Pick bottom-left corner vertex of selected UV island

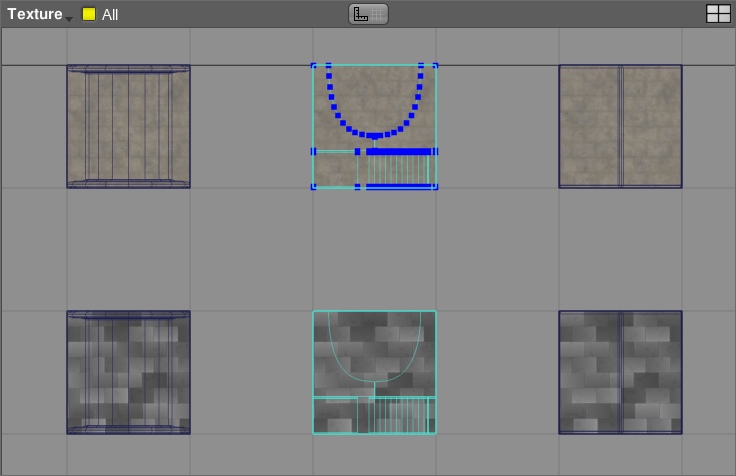coord(314,186)
